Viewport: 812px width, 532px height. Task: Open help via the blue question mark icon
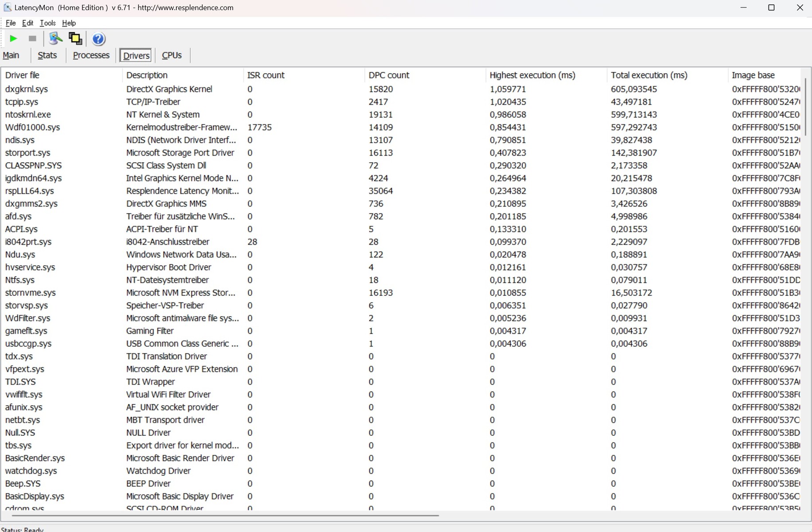pos(98,39)
